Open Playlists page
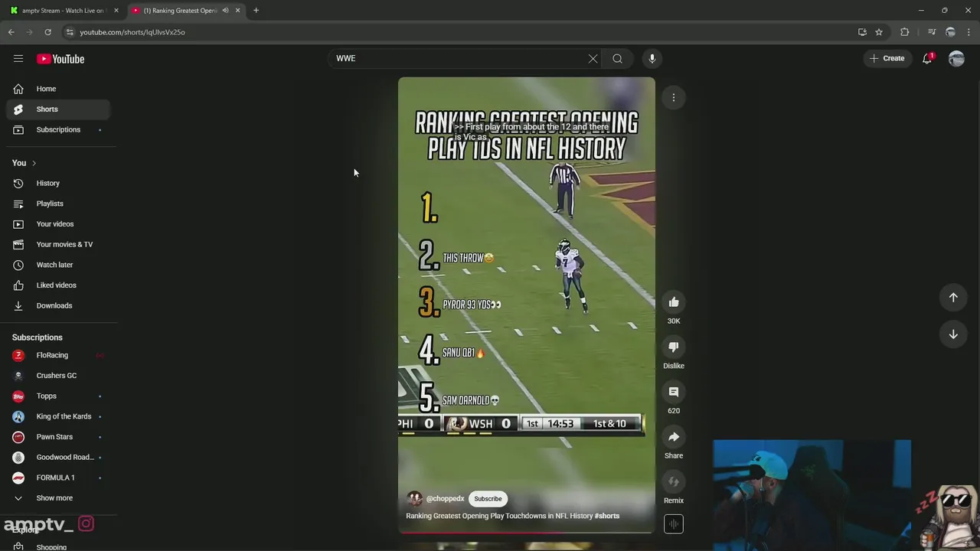Viewport: 980px width, 551px height. tap(58, 204)
